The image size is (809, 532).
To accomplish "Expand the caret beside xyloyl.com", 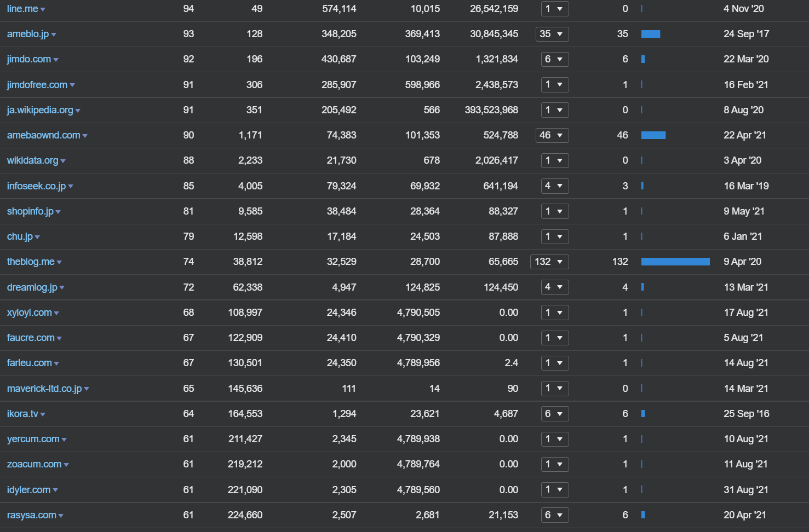I will 56,313.
